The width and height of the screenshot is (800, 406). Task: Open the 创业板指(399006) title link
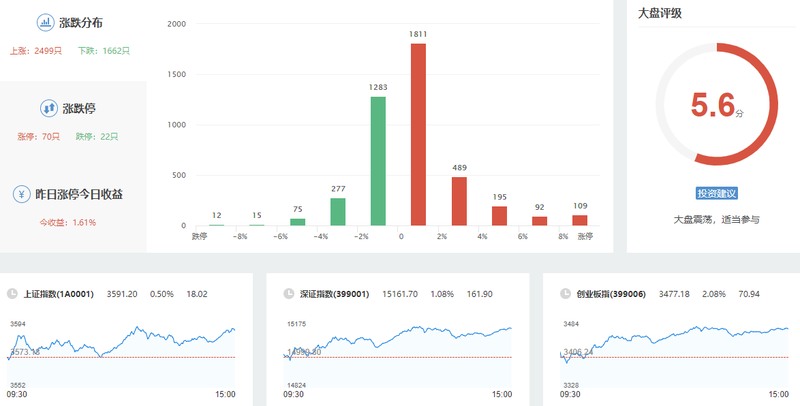(x=611, y=294)
